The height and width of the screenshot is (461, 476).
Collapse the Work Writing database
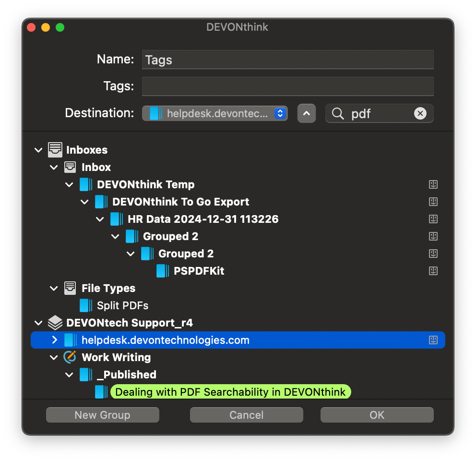point(54,357)
